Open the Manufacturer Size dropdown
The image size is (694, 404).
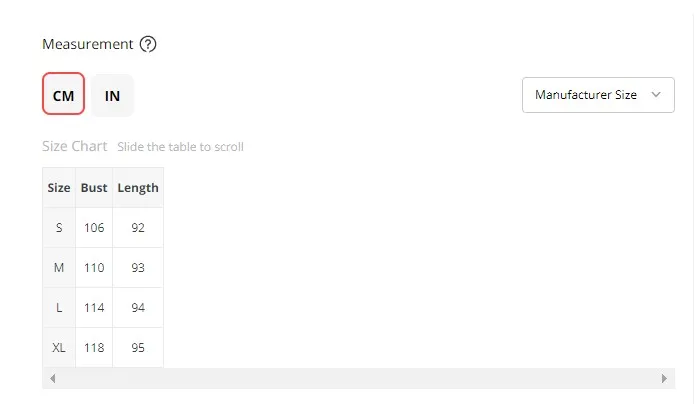598,95
